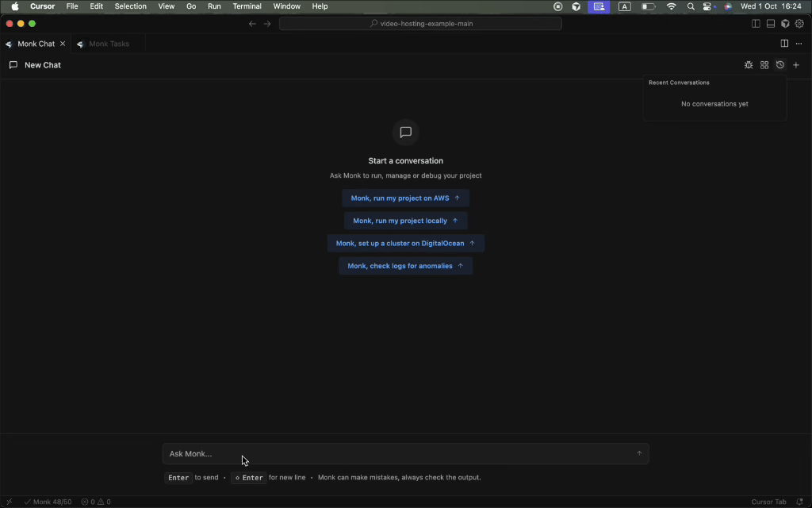Click 'Monk can make mistakes' disclaimer text
This screenshot has width=812, height=508.
pos(400,477)
